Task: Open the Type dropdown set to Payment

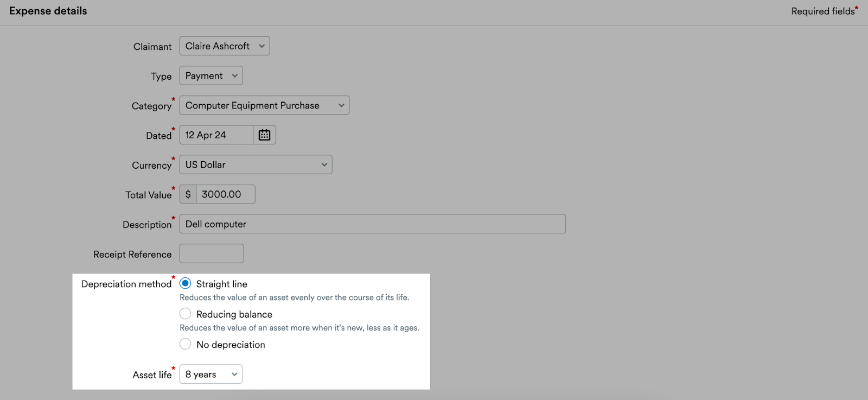Action: point(211,75)
